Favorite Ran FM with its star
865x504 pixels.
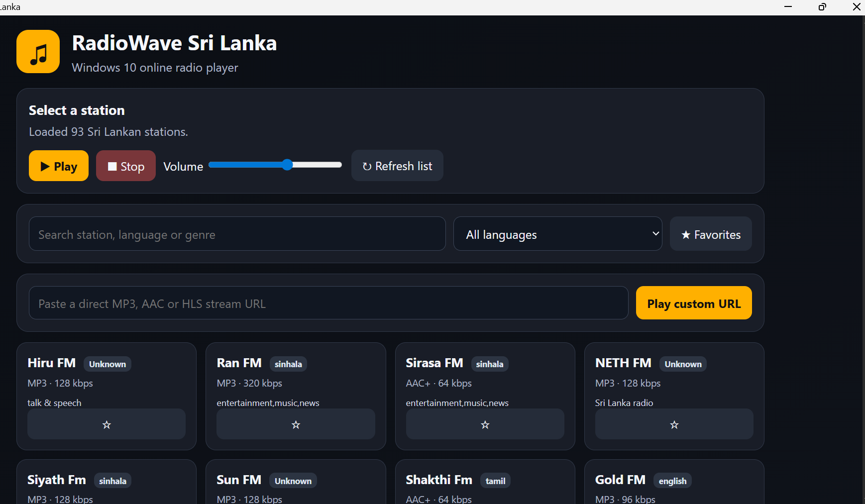click(x=296, y=424)
